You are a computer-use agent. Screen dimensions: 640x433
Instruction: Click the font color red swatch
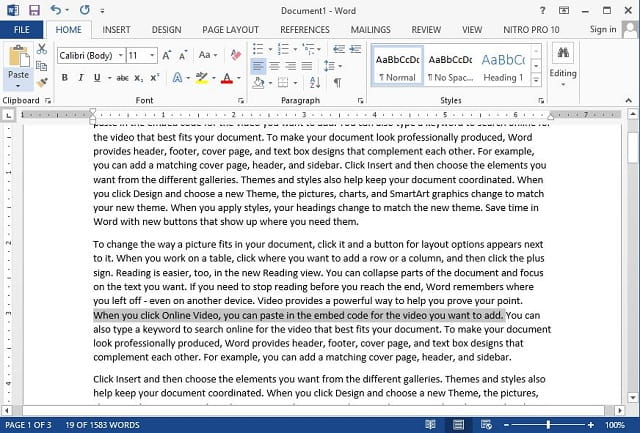coord(225,78)
